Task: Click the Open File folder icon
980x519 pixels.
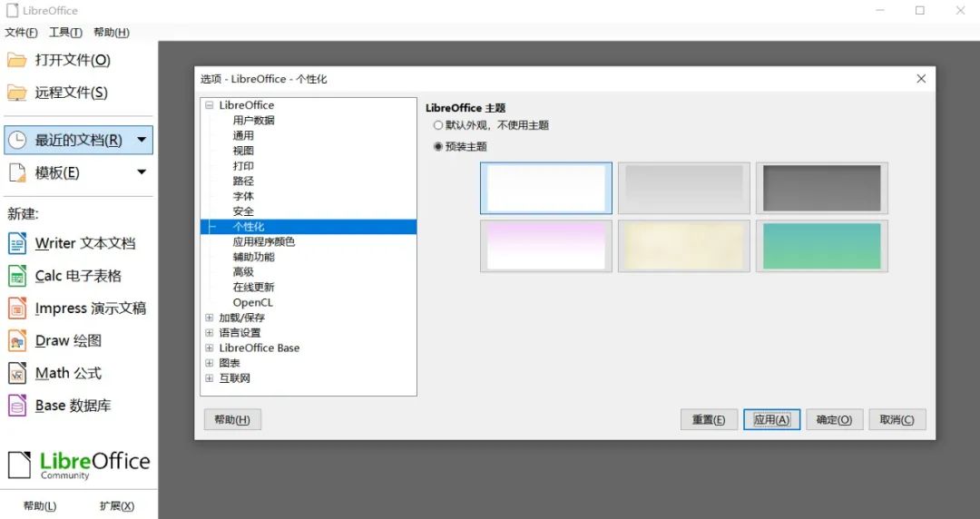Action: point(17,60)
